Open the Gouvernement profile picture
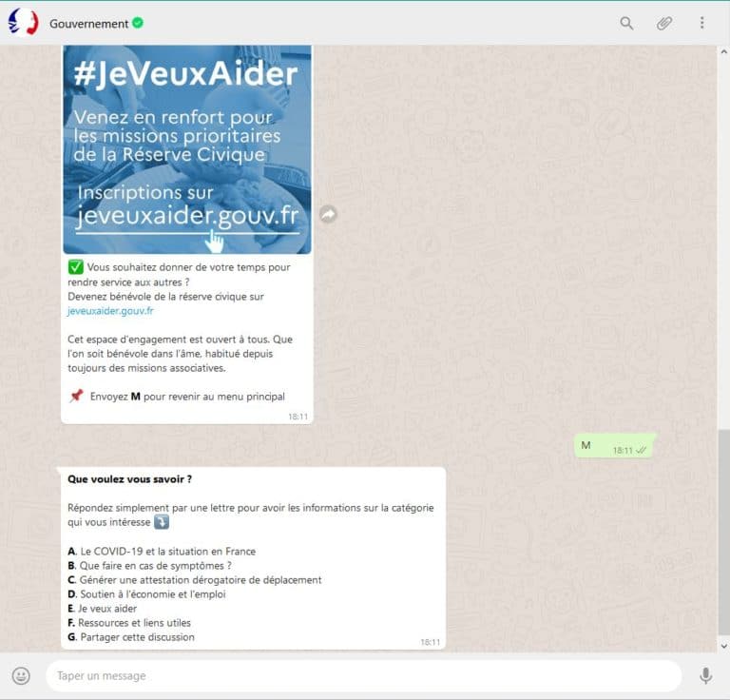This screenshot has width=730, height=700. click(x=23, y=22)
